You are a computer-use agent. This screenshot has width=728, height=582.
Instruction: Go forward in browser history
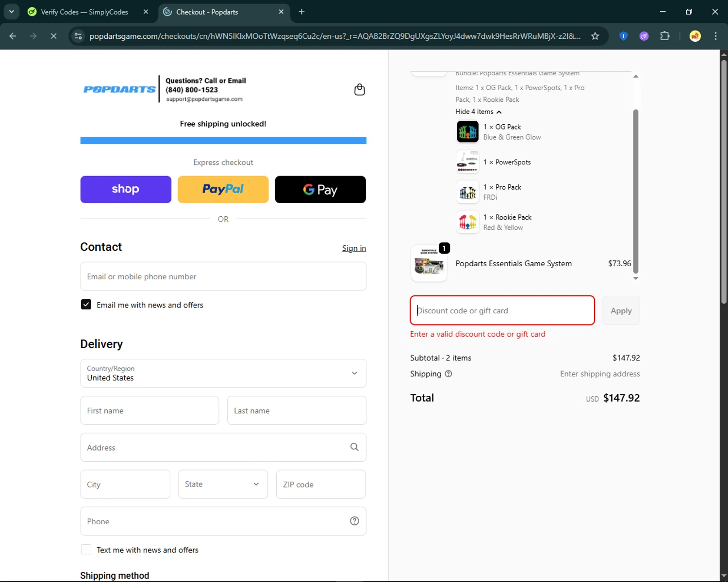tap(33, 36)
